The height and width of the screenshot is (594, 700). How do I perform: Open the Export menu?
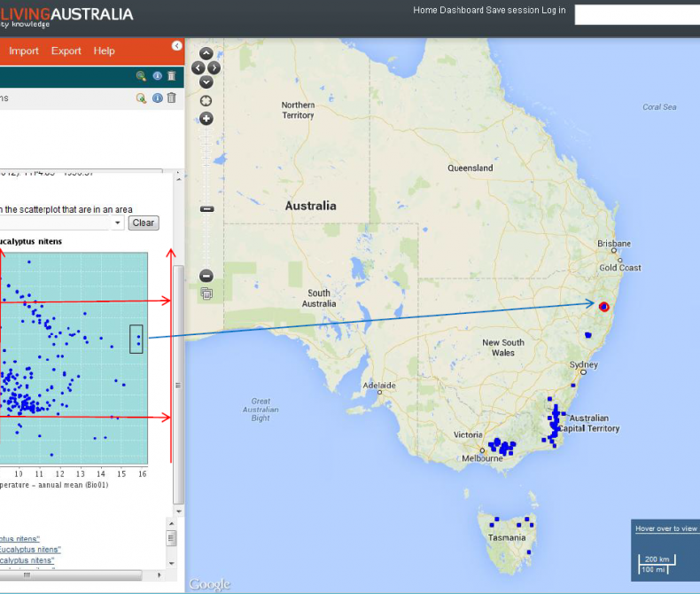66,51
